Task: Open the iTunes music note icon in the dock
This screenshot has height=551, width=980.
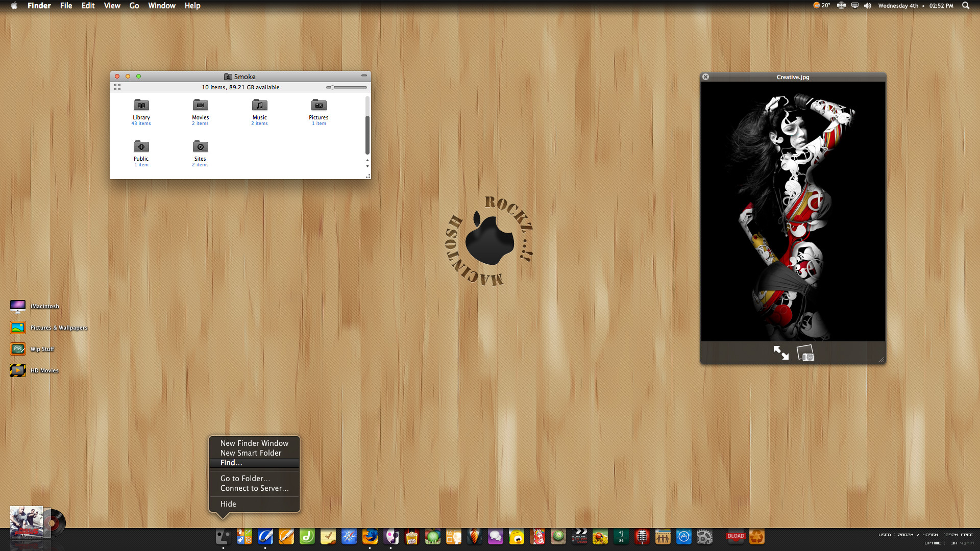Action: click(391, 537)
